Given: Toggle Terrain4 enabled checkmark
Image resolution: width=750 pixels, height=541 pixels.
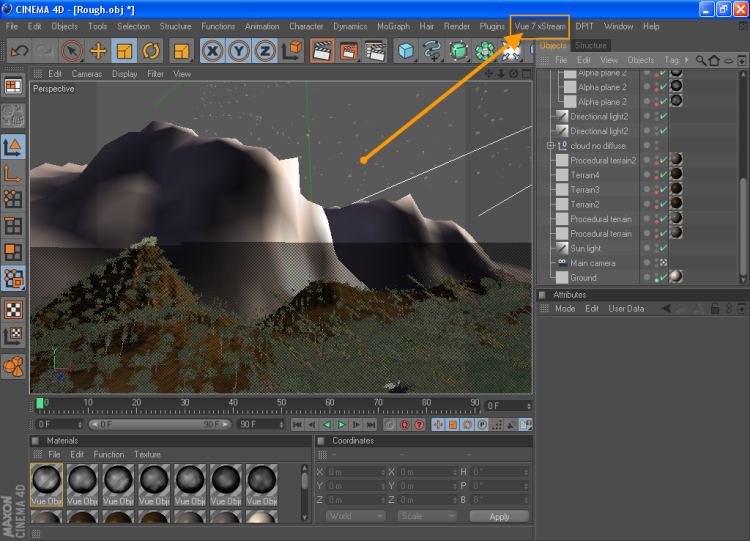Looking at the screenshot, I should [663, 175].
